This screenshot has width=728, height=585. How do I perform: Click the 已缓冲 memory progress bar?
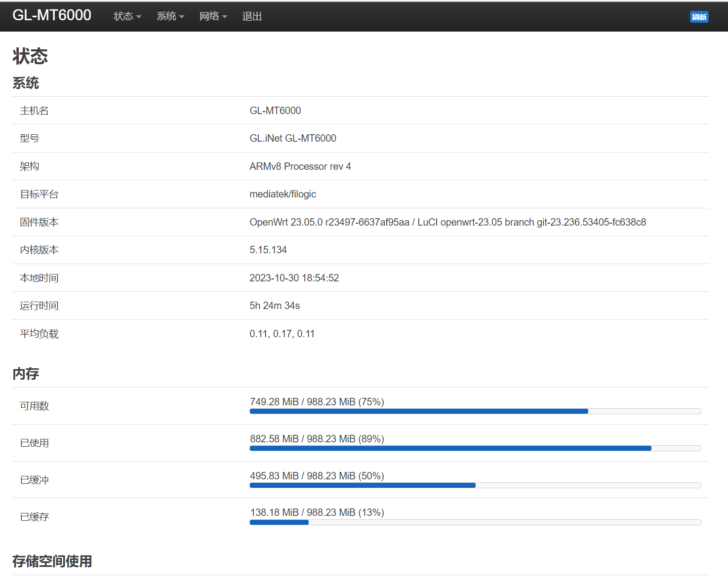475,485
